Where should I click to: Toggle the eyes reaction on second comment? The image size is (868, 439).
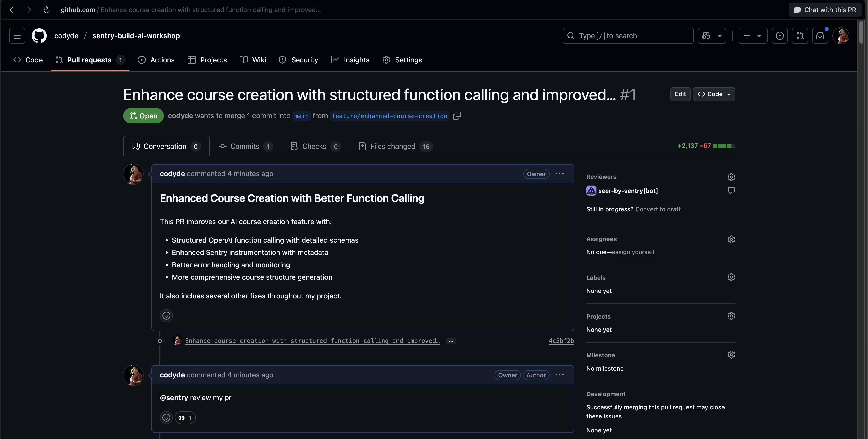point(185,418)
